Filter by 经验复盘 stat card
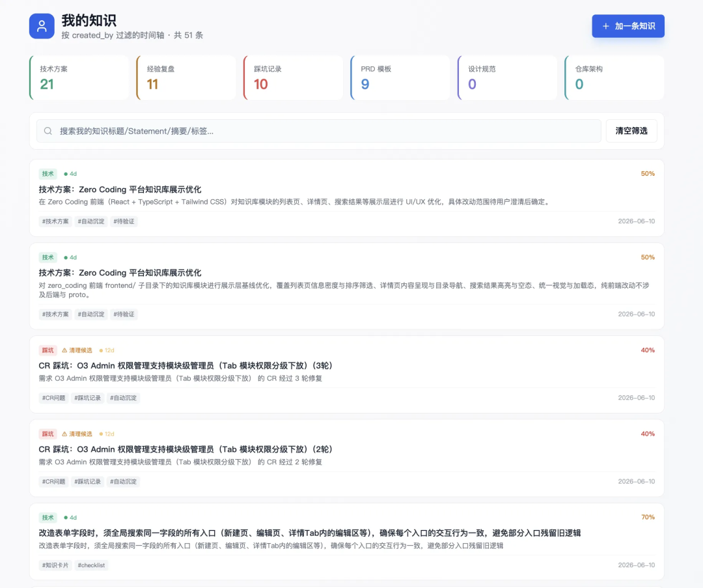 coord(186,77)
